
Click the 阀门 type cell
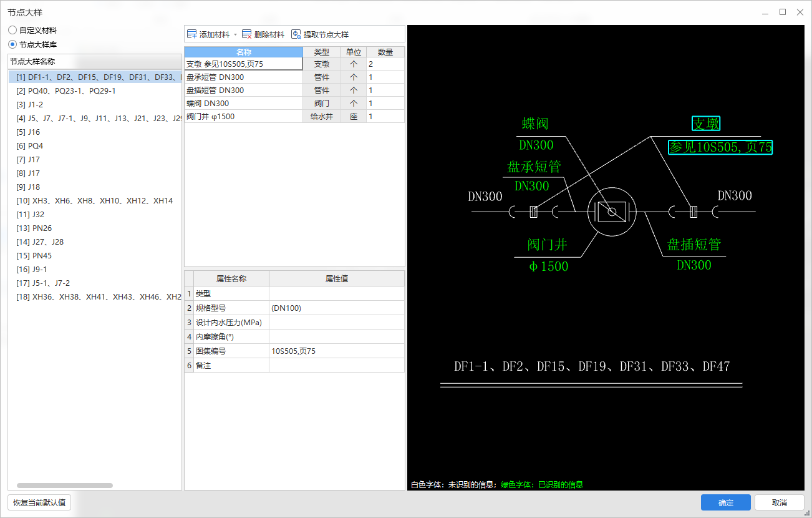(322, 103)
